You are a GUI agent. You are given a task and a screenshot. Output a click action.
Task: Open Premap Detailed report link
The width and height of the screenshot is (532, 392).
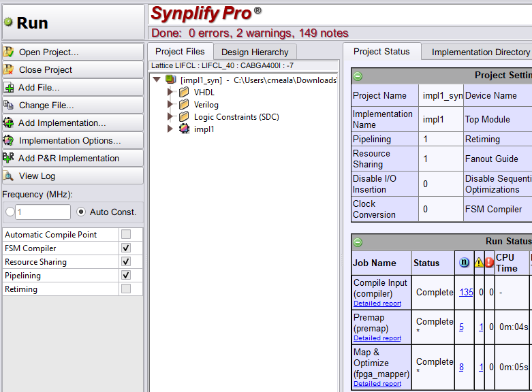tap(377, 338)
